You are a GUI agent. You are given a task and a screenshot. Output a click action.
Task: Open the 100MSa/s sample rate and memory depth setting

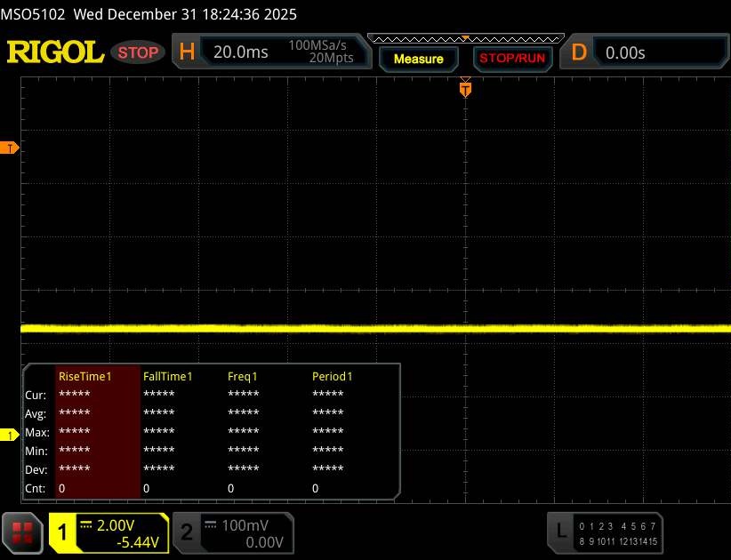click(321, 52)
